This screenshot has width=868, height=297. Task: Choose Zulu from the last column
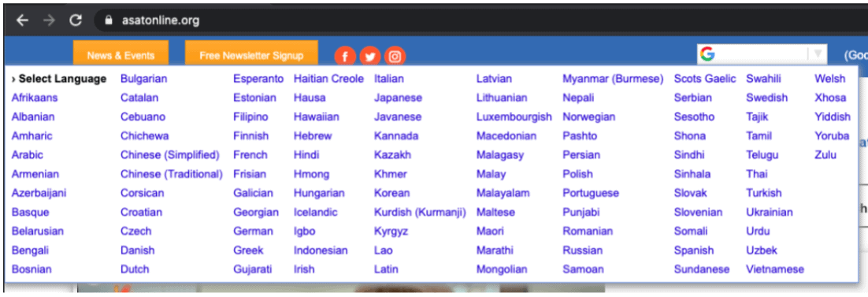click(825, 155)
